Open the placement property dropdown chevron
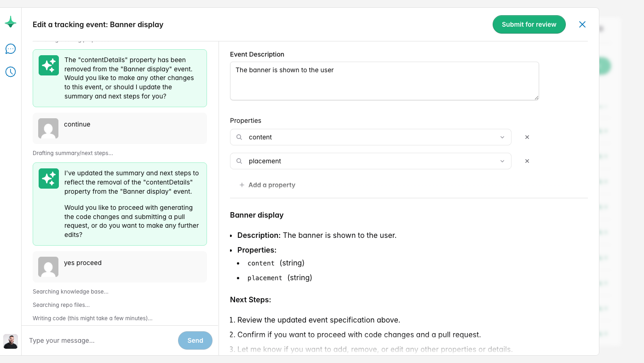 click(x=502, y=161)
